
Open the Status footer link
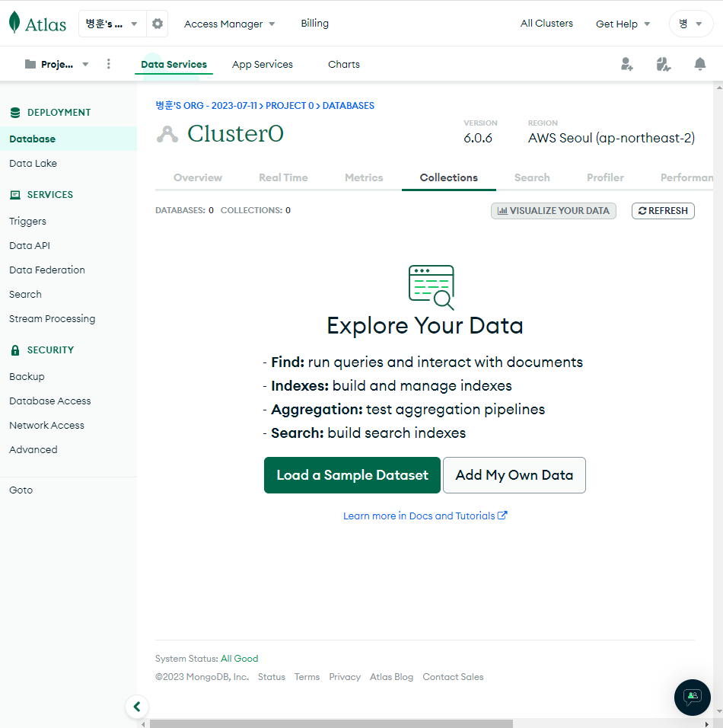coord(272,677)
